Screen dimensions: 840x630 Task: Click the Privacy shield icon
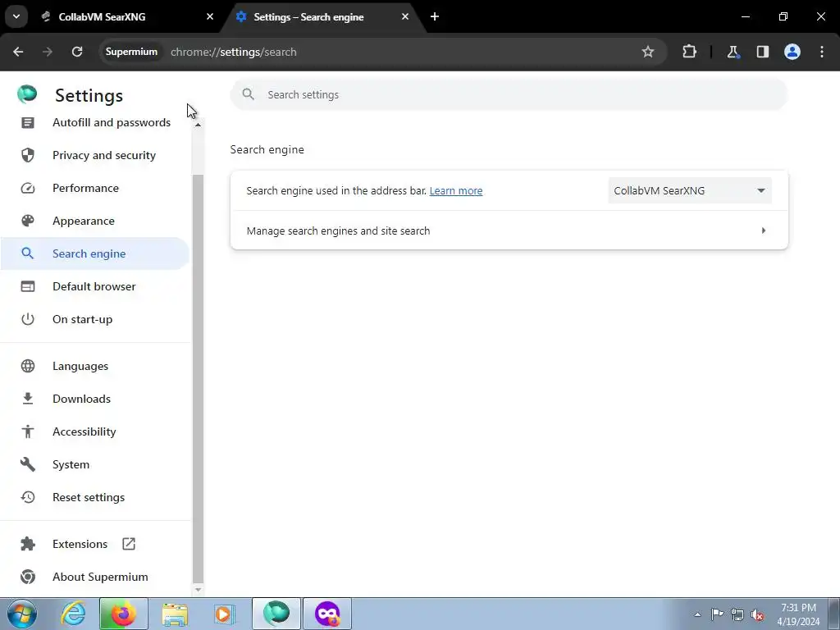[28, 155]
